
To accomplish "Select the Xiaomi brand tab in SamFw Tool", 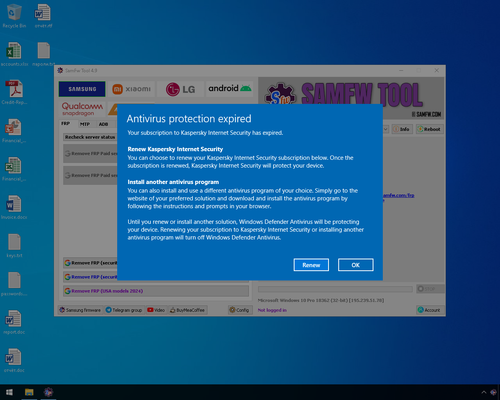I will [x=132, y=89].
